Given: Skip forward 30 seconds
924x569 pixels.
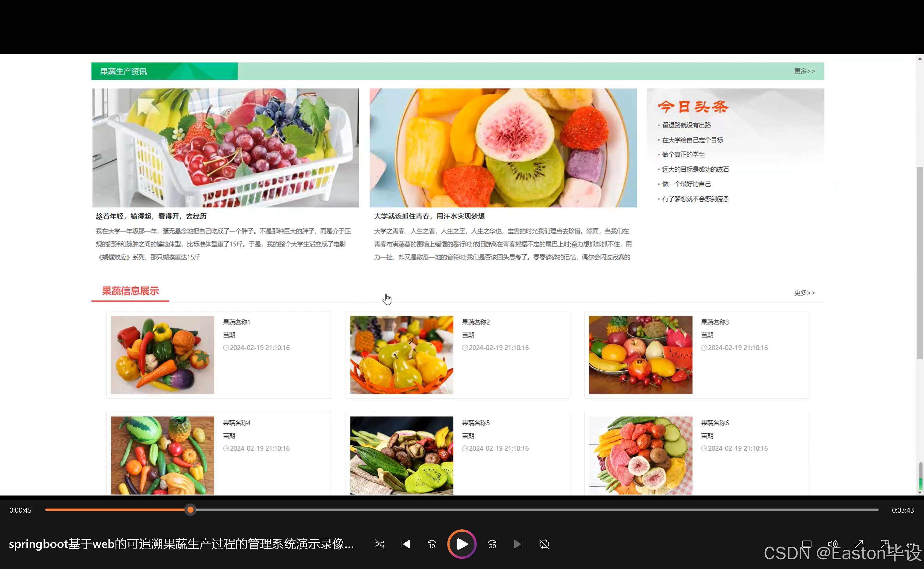Looking at the screenshot, I should click(x=492, y=544).
